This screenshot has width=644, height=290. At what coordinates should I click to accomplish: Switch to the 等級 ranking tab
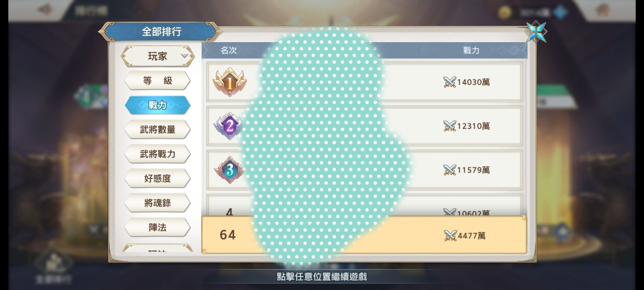pos(158,81)
